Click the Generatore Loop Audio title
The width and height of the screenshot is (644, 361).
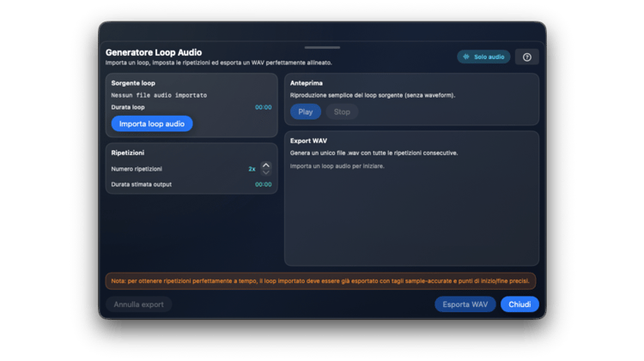click(154, 52)
